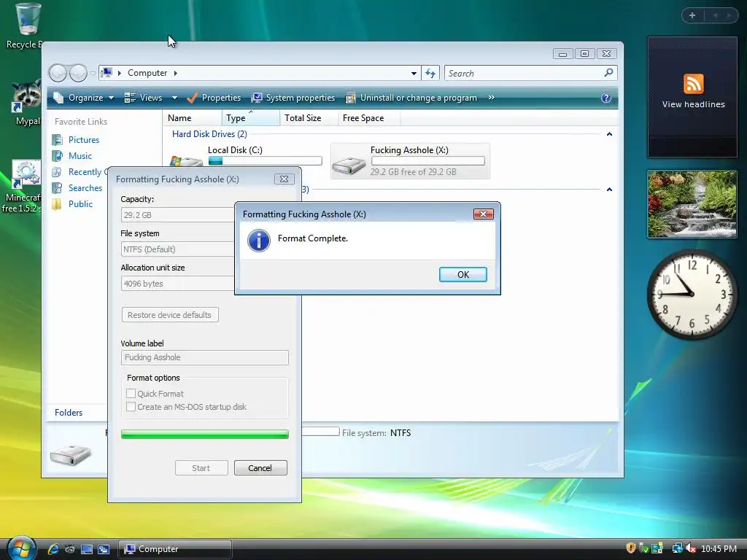Image resolution: width=747 pixels, height=560 pixels.
Task: Click the magnifier icon in Search box
Action: 608,73
